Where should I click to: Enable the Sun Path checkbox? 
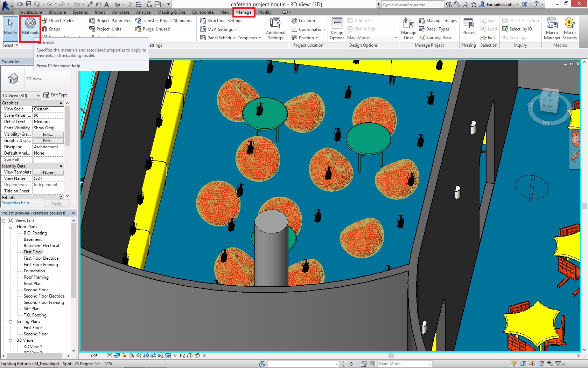pyautogui.click(x=36, y=159)
